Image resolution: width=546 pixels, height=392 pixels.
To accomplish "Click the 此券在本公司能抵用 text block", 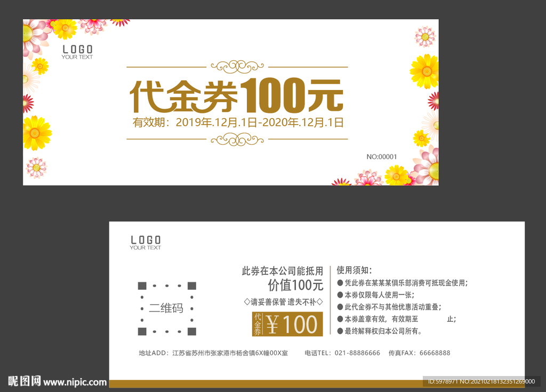I will (282, 271).
